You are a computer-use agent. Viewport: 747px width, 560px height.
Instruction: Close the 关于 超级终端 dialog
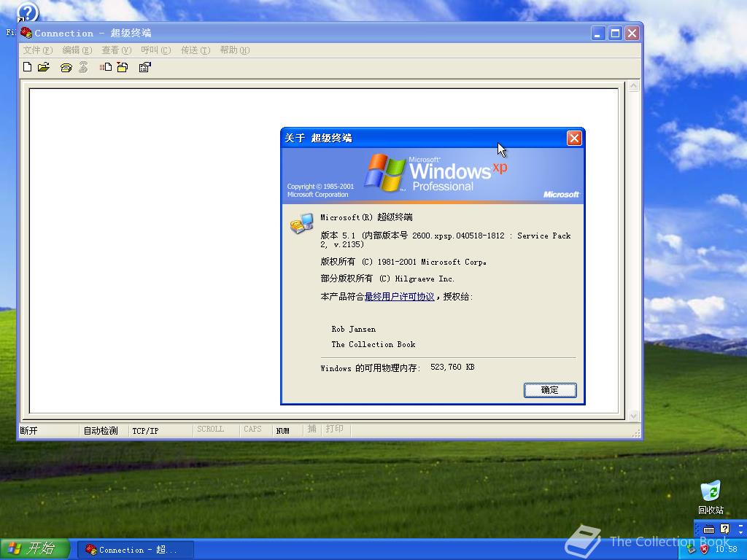tap(574, 138)
